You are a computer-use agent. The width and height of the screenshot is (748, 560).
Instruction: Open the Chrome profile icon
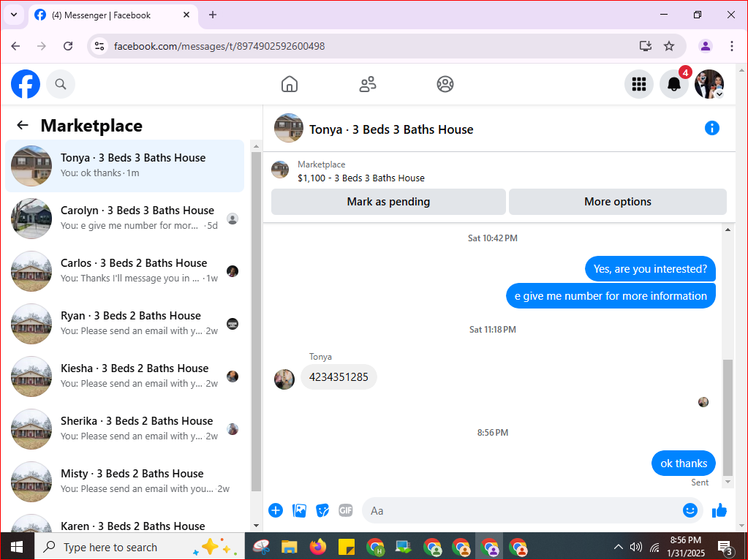pos(706,46)
